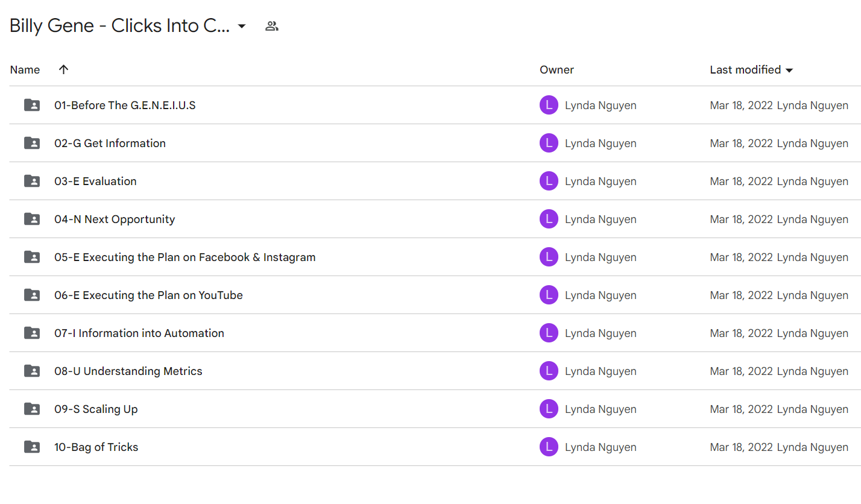Click owner avatar in 10-Bag of Tricks row

[549, 447]
